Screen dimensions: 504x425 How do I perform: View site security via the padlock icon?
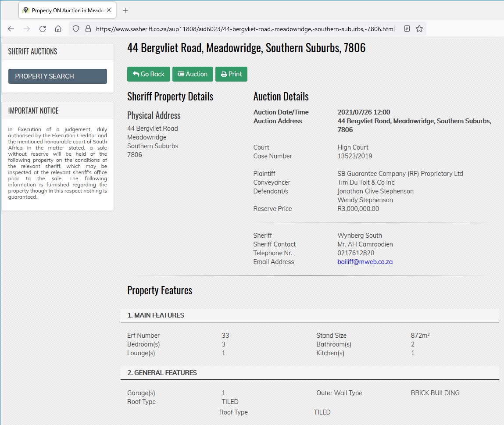point(87,29)
